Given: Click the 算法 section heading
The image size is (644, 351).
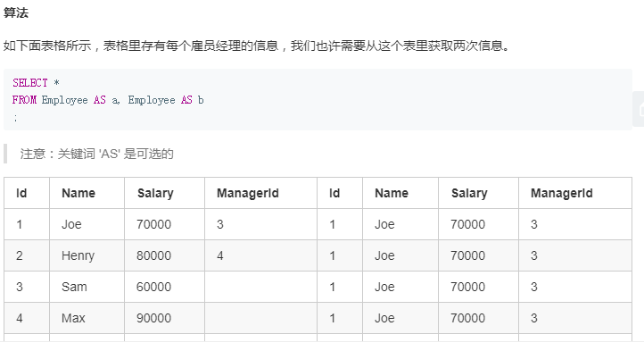Looking at the screenshot, I should click(16, 13).
